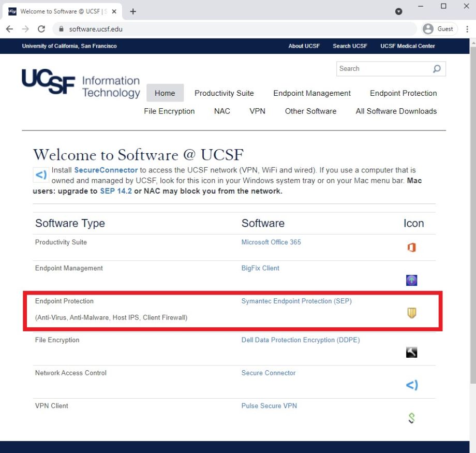Click the browser forward arrow
This screenshot has height=453, width=476.
pyautogui.click(x=25, y=29)
